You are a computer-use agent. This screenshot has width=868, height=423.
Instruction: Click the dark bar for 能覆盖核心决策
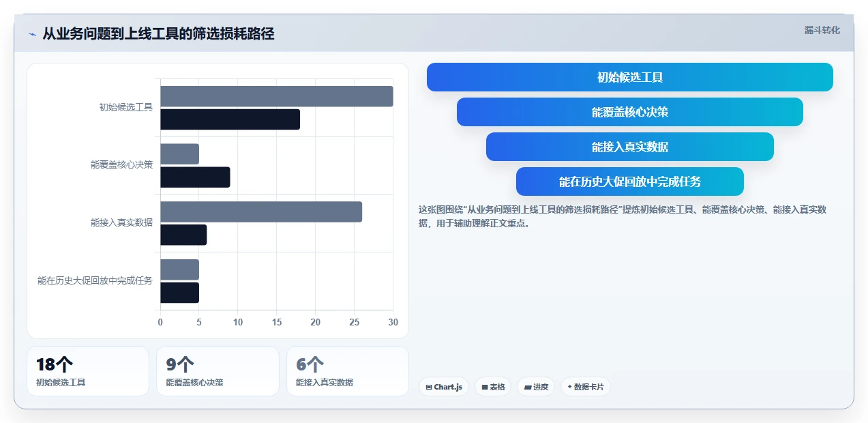(x=195, y=177)
